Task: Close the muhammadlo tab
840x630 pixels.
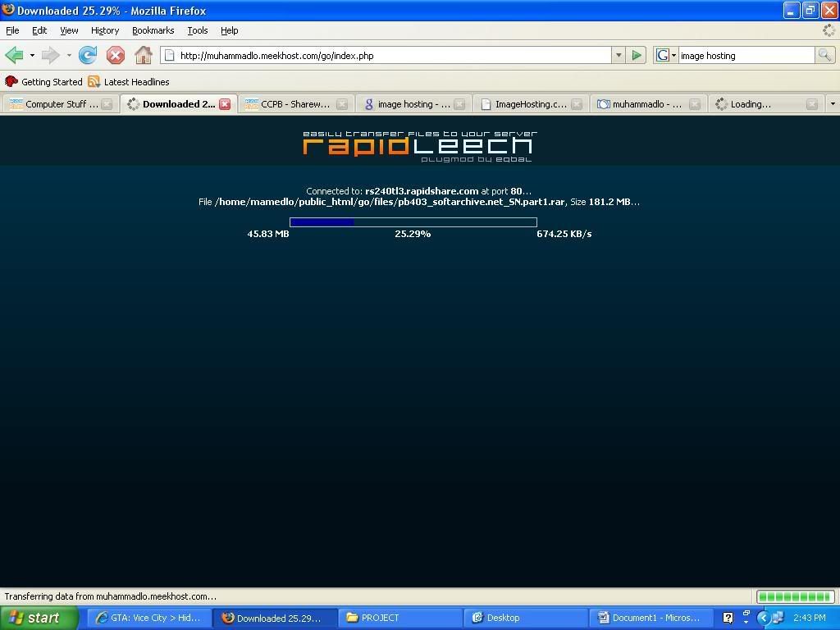Action: (x=695, y=104)
